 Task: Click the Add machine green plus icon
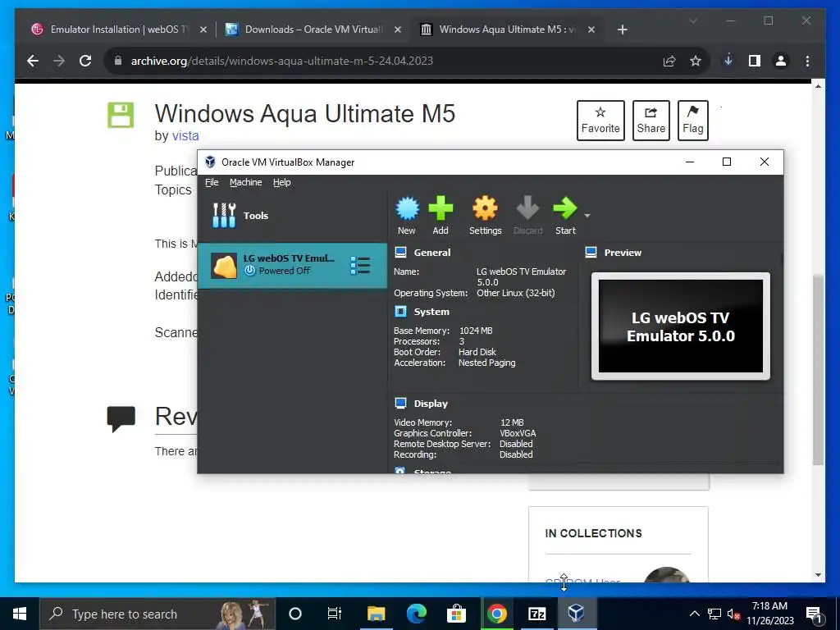click(x=441, y=209)
